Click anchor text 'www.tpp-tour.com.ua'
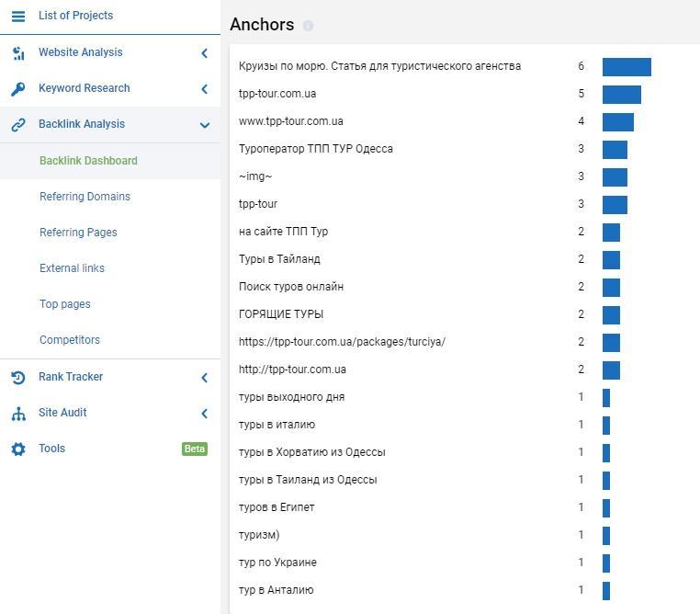700x614 pixels. tap(291, 121)
